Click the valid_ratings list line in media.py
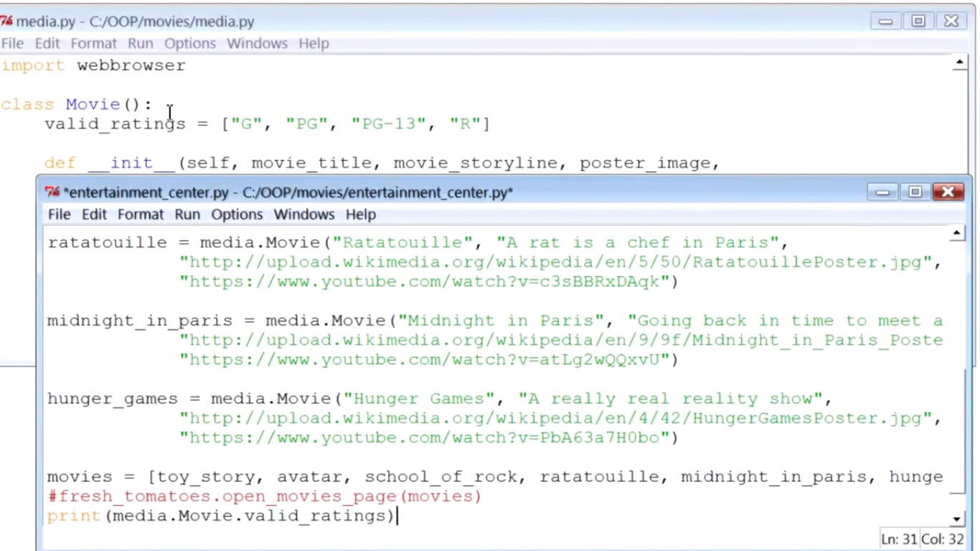 pos(267,124)
